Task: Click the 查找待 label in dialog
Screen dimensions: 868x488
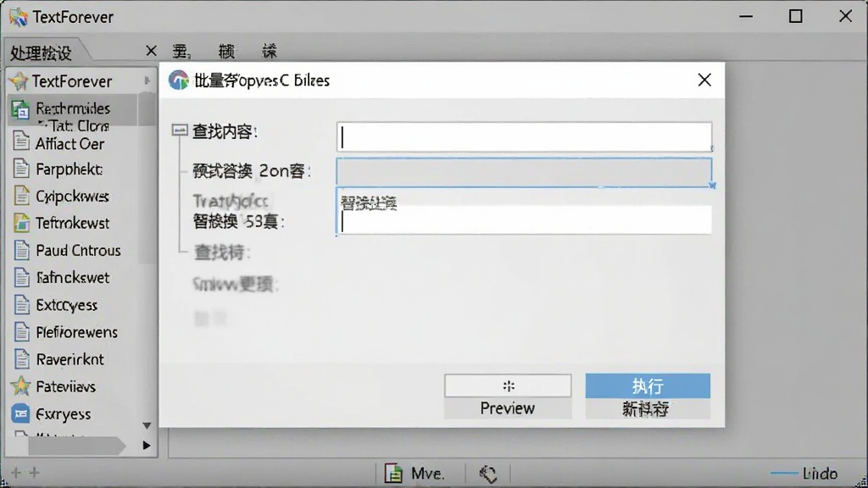Action: 222,252
